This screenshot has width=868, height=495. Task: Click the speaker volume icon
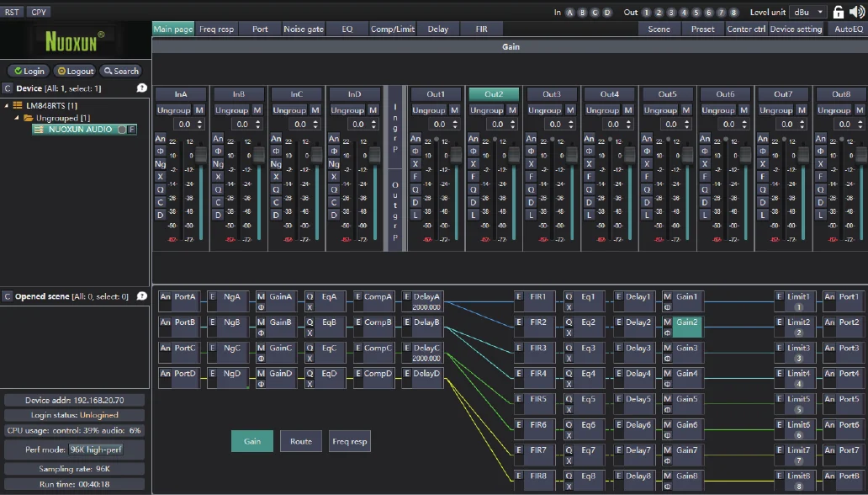(x=855, y=12)
